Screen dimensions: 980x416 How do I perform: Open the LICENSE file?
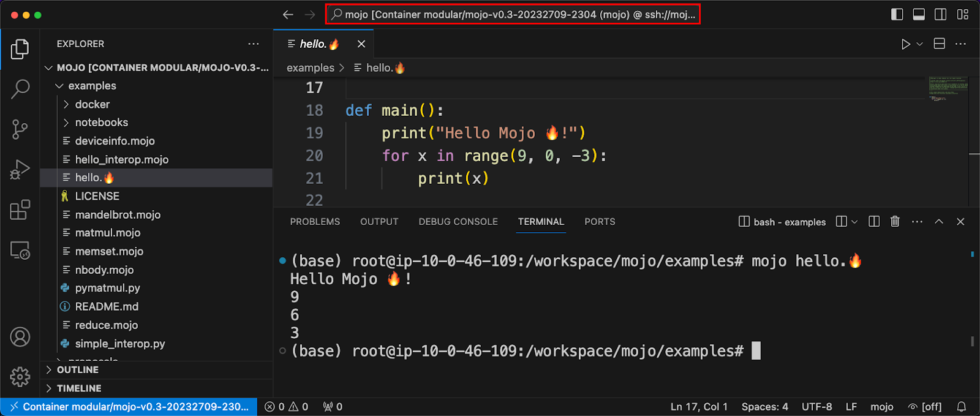pos(156,196)
